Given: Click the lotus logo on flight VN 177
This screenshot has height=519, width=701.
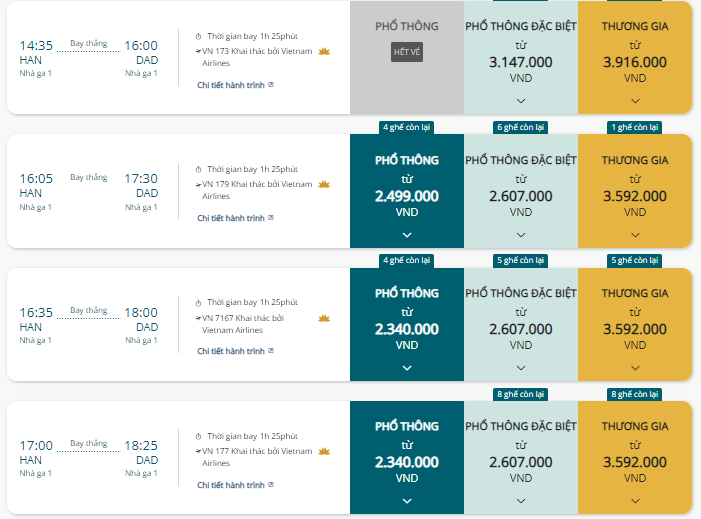Looking at the screenshot, I should [324, 451].
